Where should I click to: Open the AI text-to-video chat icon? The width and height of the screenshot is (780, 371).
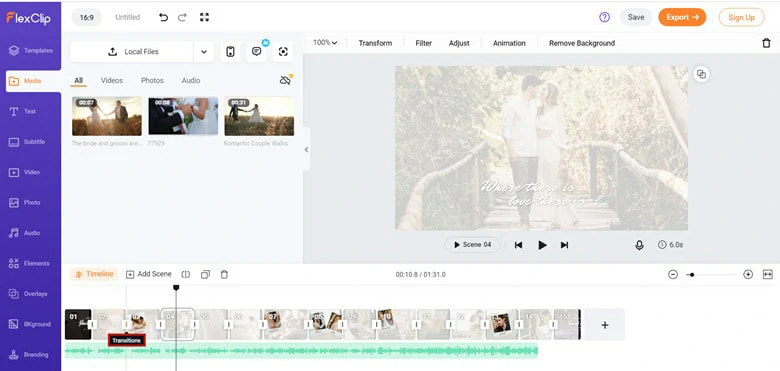click(x=257, y=52)
